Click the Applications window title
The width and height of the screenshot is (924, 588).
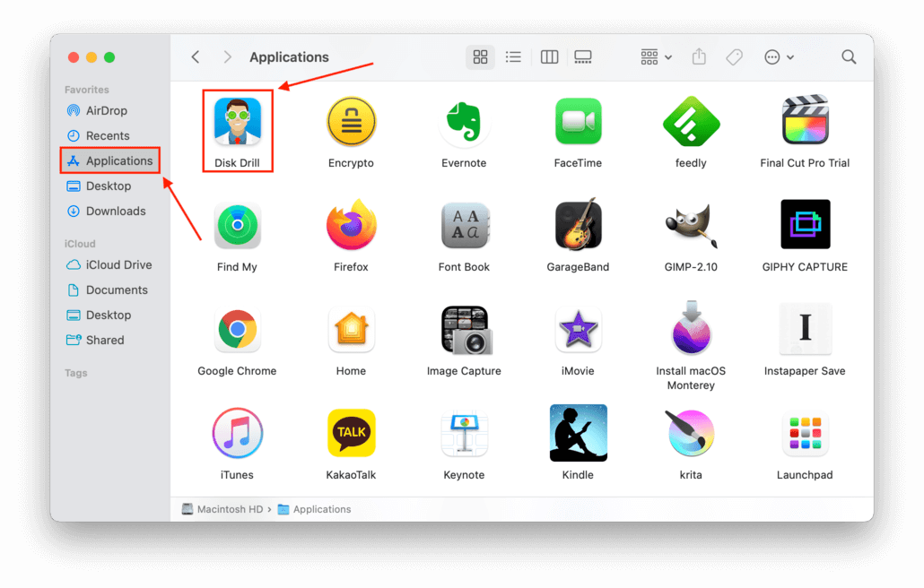[x=289, y=57]
